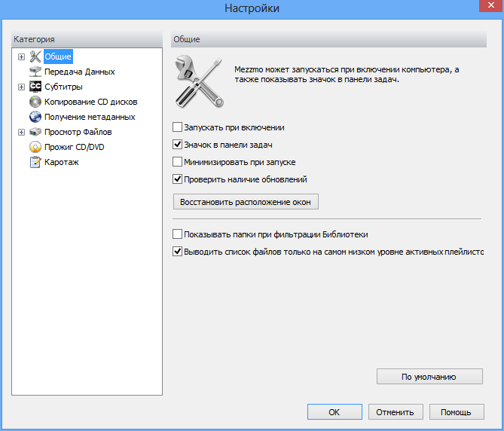This screenshot has height=431, width=504.
Task: Open help via Помощь button
Action: (457, 412)
